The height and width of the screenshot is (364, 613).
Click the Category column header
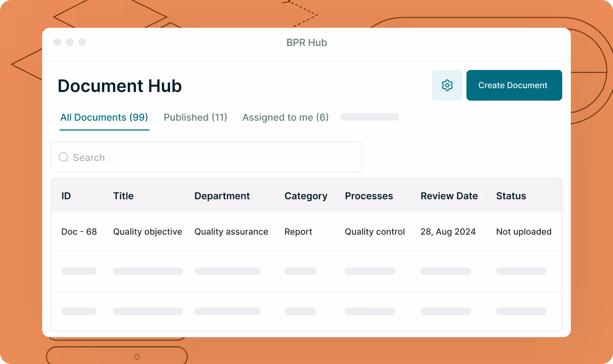[x=306, y=196]
